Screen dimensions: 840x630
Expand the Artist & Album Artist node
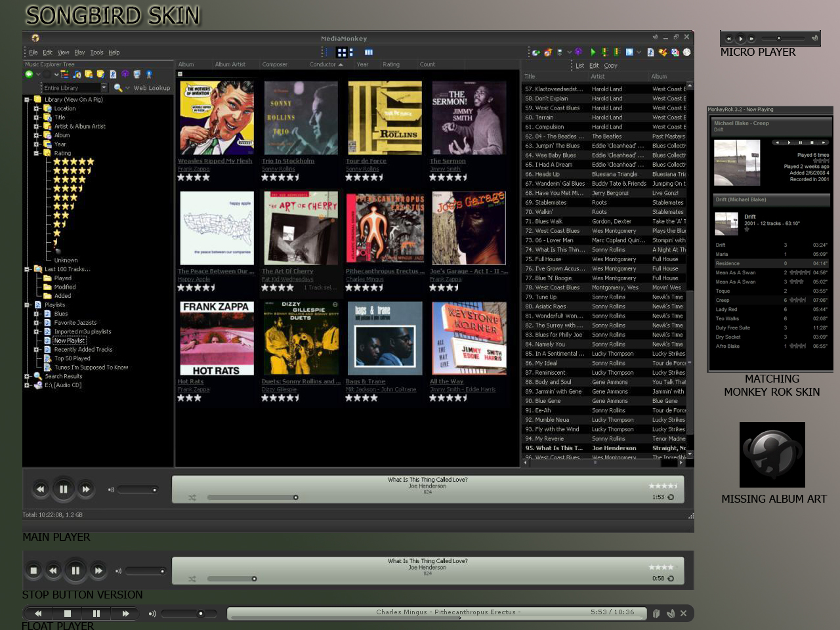(x=37, y=126)
